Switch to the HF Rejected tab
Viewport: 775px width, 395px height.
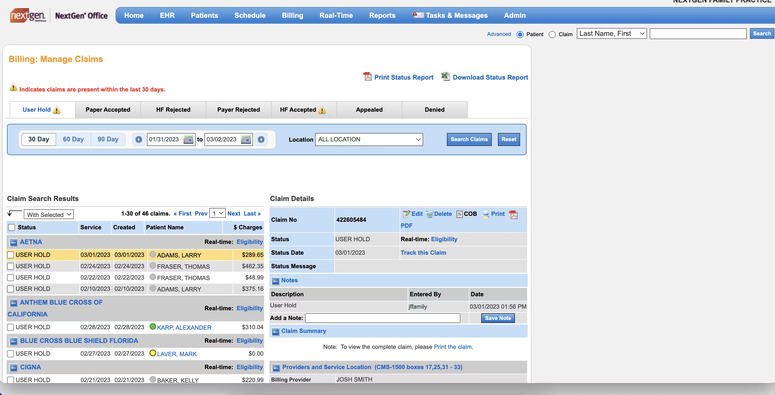(x=173, y=110)
